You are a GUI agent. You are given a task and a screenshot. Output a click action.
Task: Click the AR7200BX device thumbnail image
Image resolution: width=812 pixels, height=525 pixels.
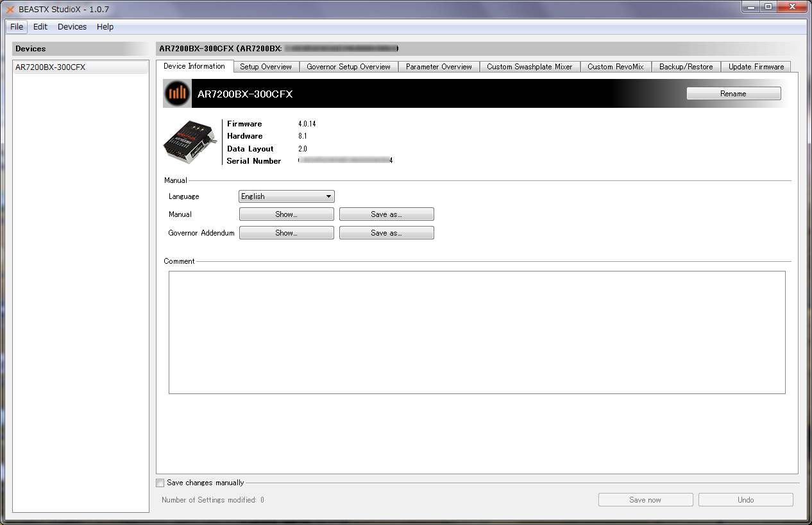(x=190, y=141)
